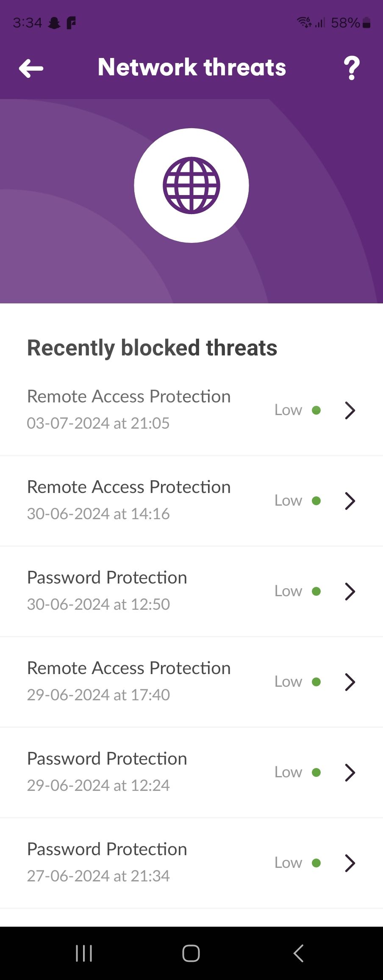This screenshot has height=980, width=383.
Task: Tap the globe network icon
Action: pos(191,185)
